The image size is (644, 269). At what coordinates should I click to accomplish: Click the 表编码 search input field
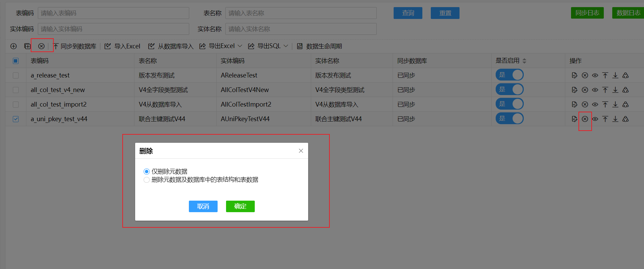pos(114,13)
